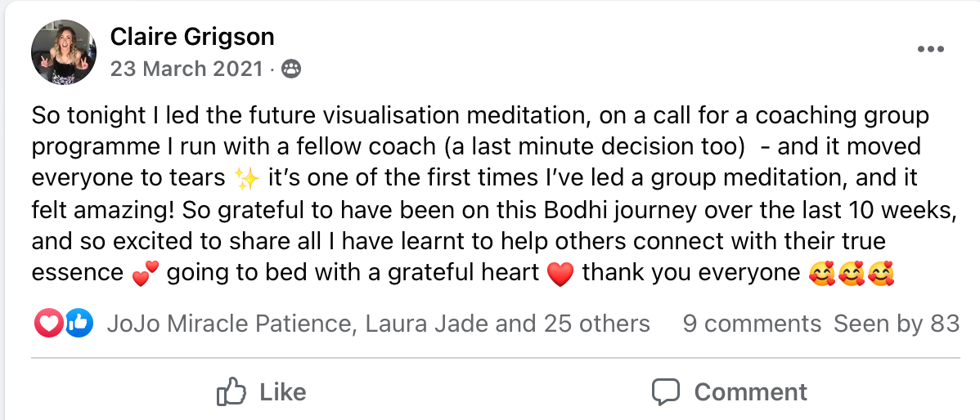Open the three-dots post options menu
This screenshot has width=980, height=420.
coord(931,51)
